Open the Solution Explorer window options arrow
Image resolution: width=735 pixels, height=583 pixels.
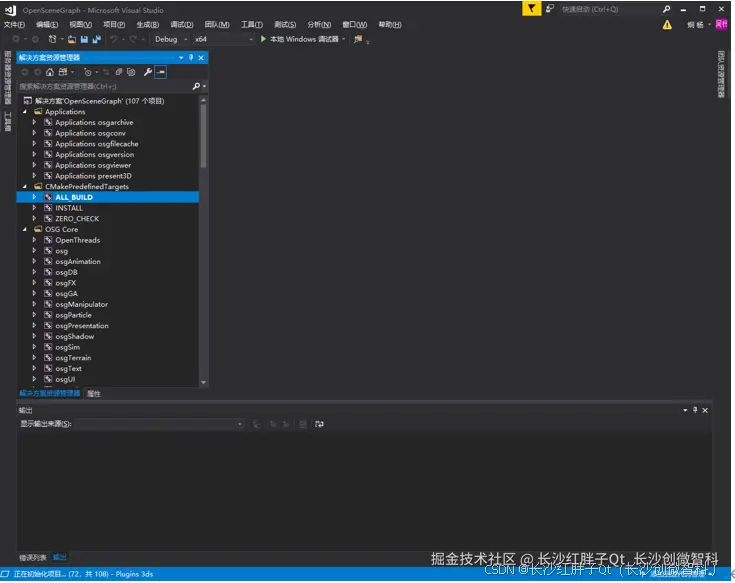(181, 58)
